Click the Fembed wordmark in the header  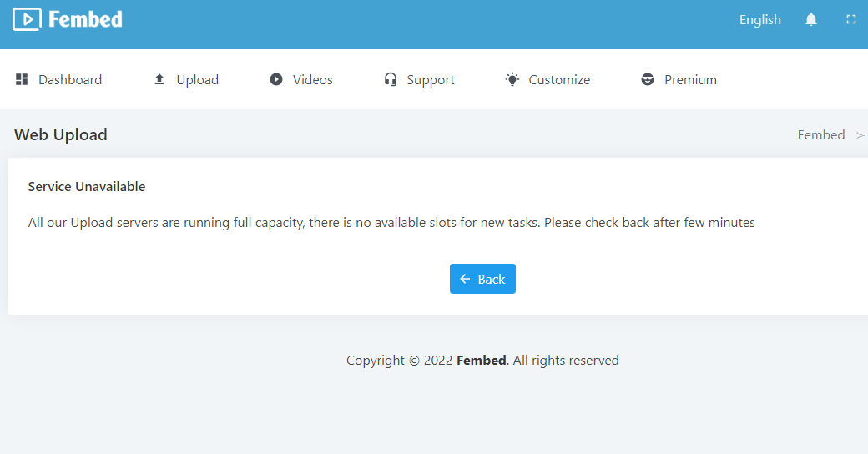pyautogui.click(x=85, y=19)
